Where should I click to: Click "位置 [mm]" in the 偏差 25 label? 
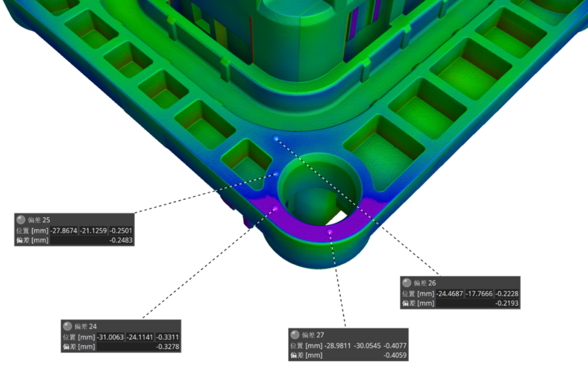[32, 231]
